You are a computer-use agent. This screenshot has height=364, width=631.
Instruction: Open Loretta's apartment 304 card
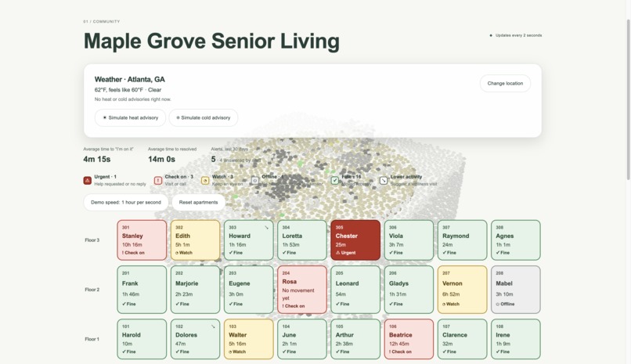(x=302, y=240)
